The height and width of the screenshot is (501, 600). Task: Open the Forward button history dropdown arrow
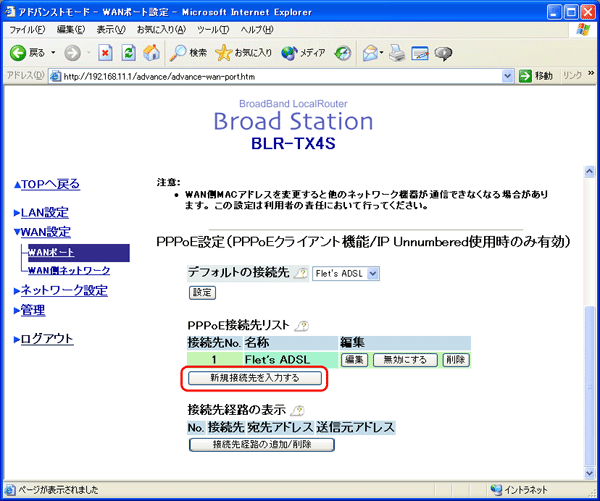pyautogui.click(x=88, y=53)
